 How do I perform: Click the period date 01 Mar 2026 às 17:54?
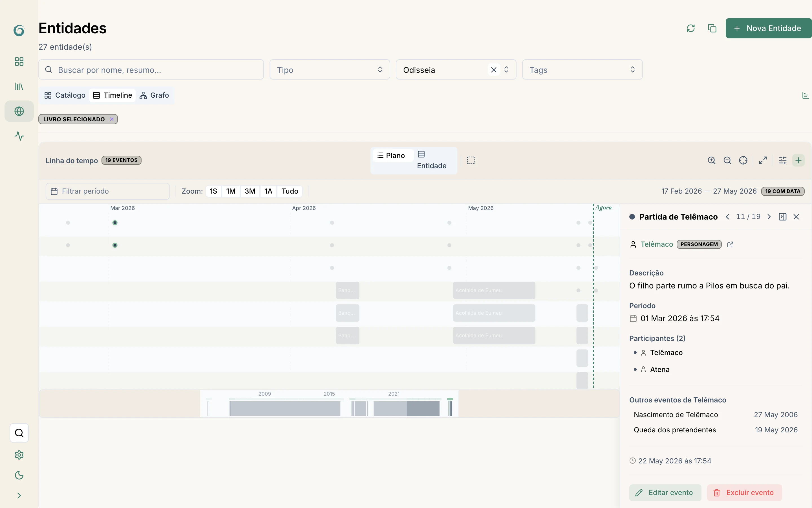click(679, 318)
